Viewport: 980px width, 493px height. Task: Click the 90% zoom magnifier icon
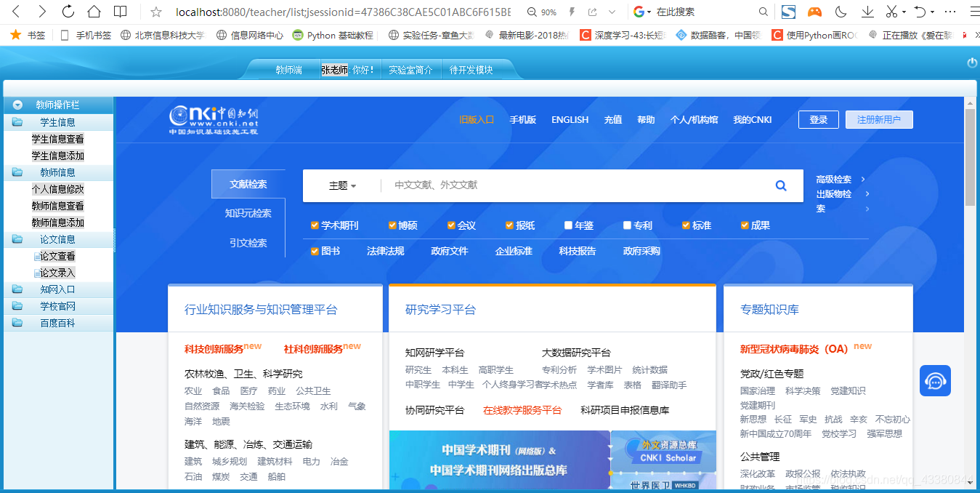[x=532, y=12]
